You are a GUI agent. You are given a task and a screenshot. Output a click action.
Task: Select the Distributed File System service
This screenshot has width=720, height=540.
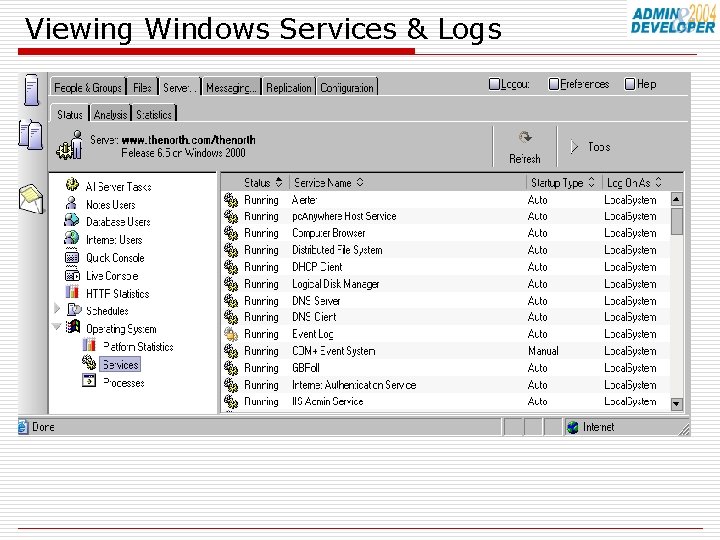point(337,250)
